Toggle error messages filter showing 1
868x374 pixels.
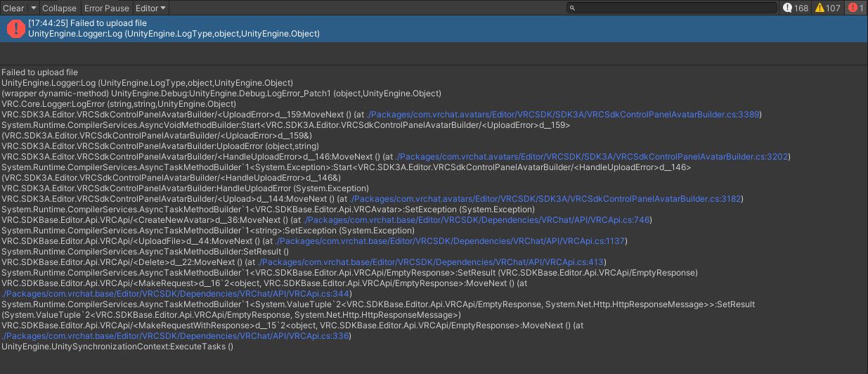(855, 8)
